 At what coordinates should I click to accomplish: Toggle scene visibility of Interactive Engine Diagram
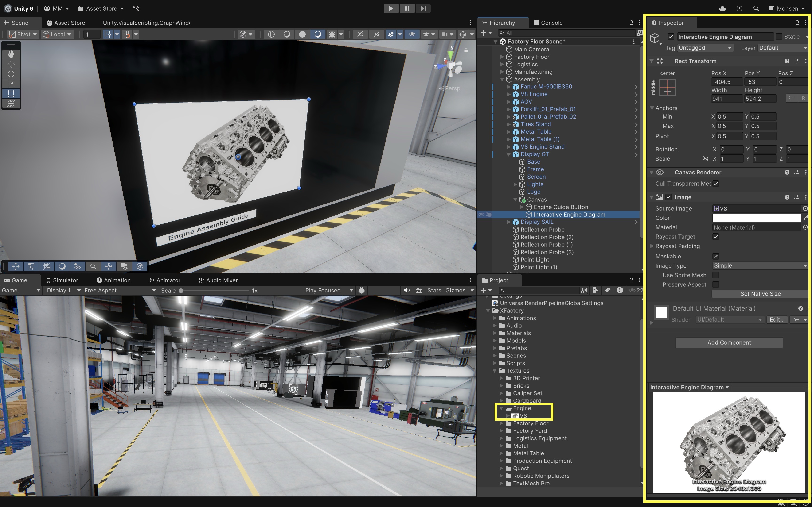(x=481, y=215)
